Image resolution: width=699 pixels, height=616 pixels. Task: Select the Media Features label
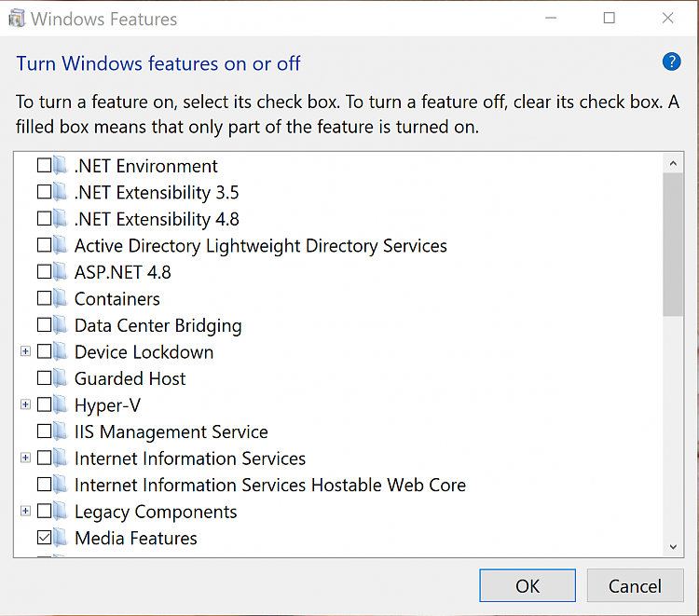click(x=136, y=538)
